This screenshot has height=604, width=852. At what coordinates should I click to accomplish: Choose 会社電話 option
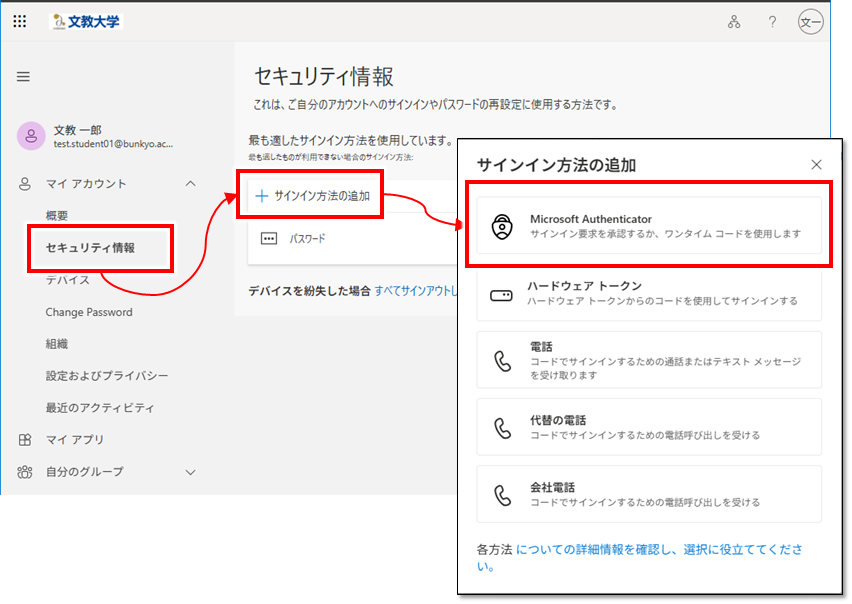[x=649, y=494]
